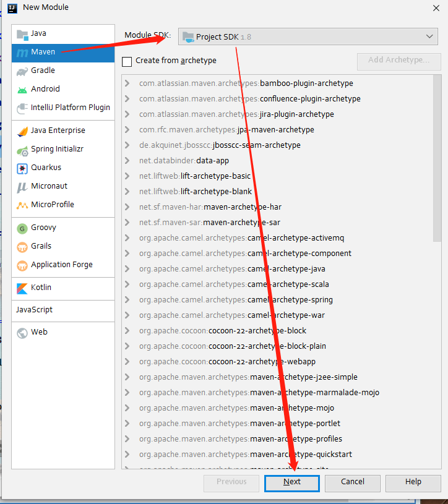Viewport: 448px width, 504px height.
Task: Click the Micronaut mu icon
Action: [x=22, y=187]
